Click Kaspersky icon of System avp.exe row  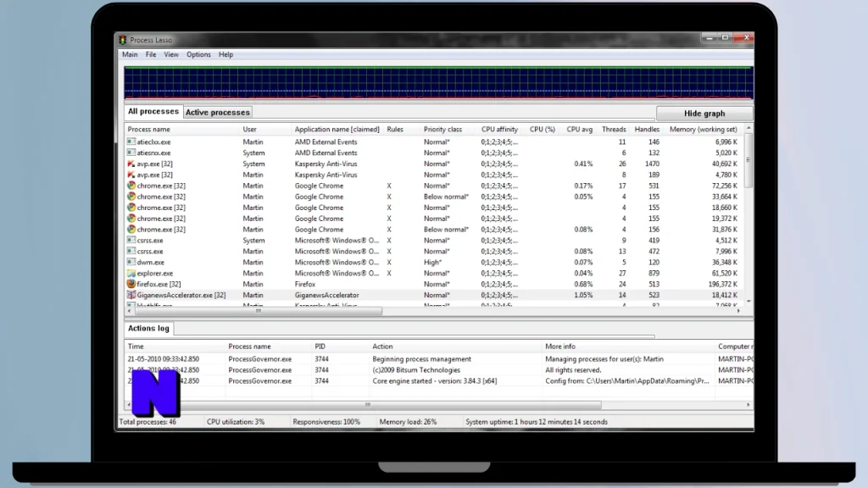131,164
